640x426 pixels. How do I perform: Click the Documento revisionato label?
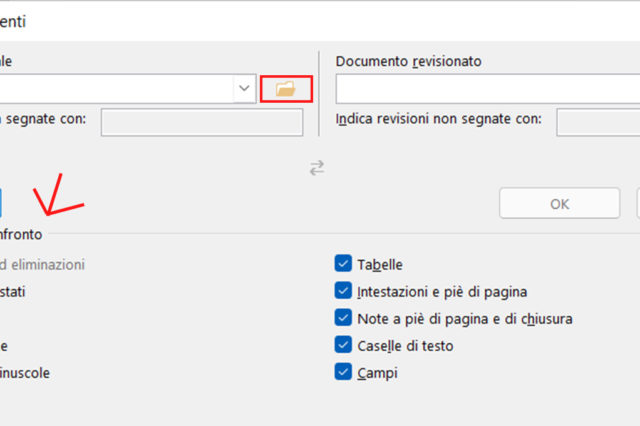click(408, 61)
